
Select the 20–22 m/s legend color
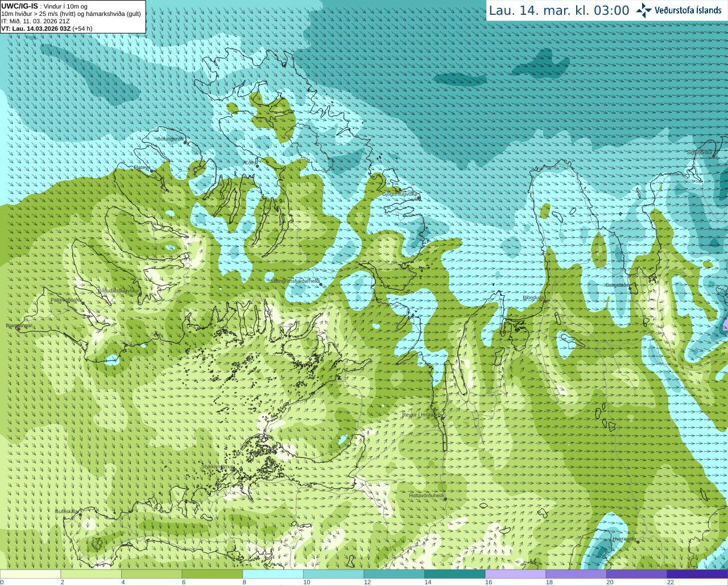coord(637,574)
